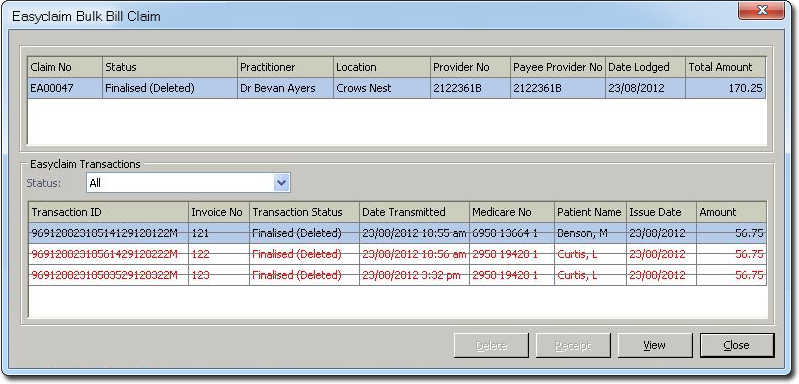Click the Practitioner column header
The height and width of the screenshot is (384, 799).
tap(285, 67)
